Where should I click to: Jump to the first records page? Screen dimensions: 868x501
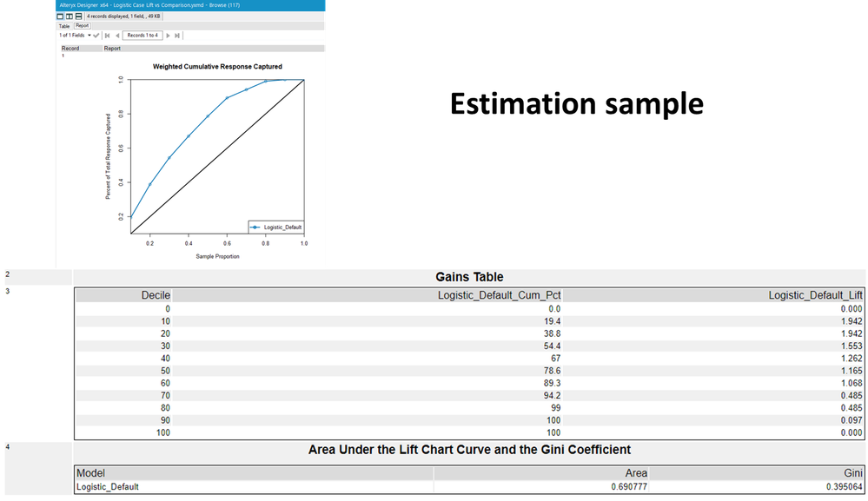click(x=108, y=36)
